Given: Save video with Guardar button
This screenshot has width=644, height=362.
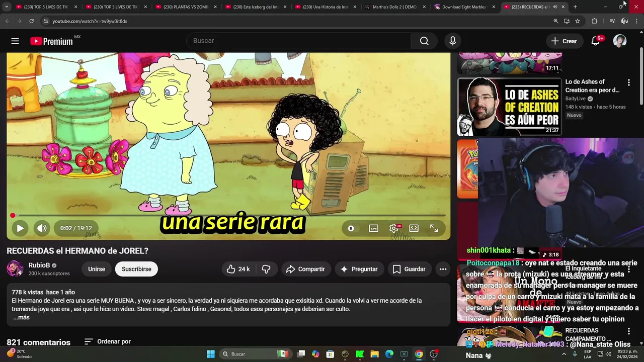Looking at the screenshot, I should point(409,269).
